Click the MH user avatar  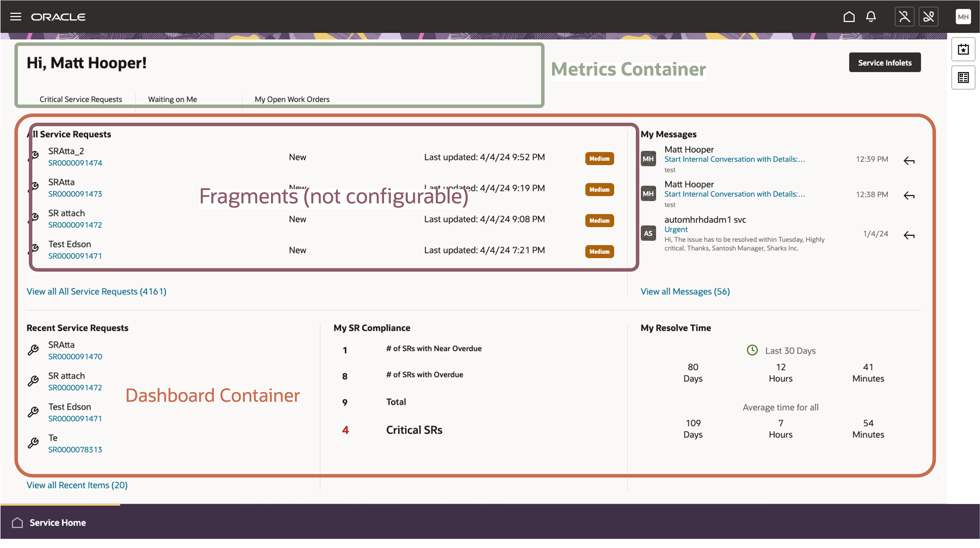963,16
